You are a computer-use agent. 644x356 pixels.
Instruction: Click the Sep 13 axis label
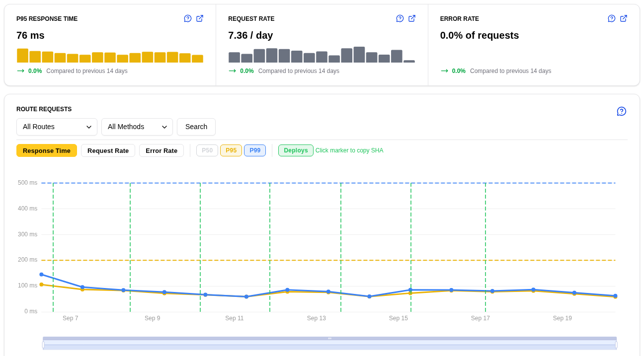tap(317, 318)
